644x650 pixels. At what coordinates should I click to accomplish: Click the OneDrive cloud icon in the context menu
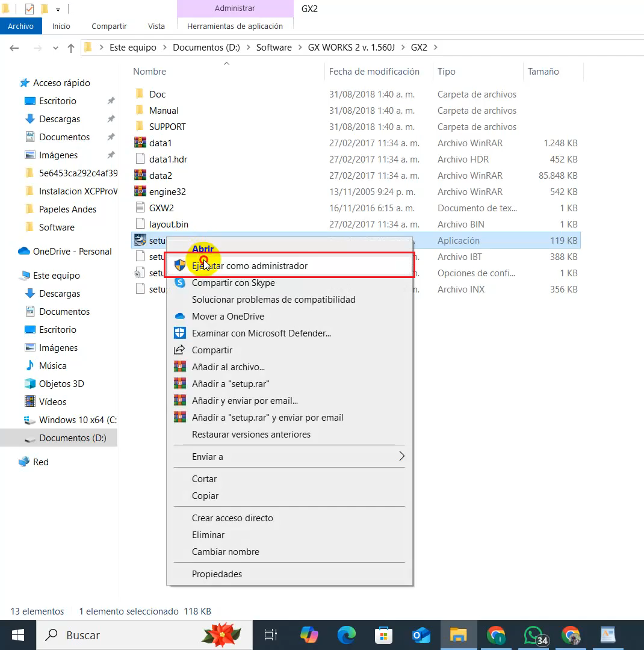click(x=180, y=317)
